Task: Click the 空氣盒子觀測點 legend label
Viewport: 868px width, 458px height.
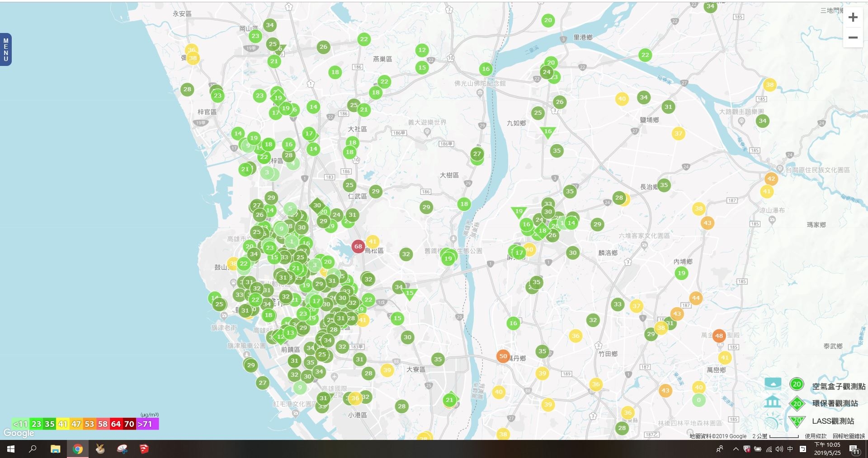Action: pyautogui.click(x=839, y=386)
